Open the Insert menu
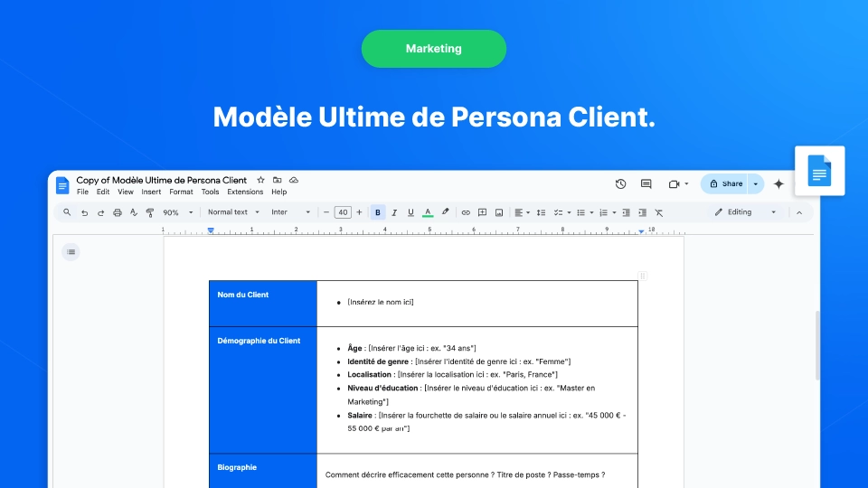 point(151,192)
